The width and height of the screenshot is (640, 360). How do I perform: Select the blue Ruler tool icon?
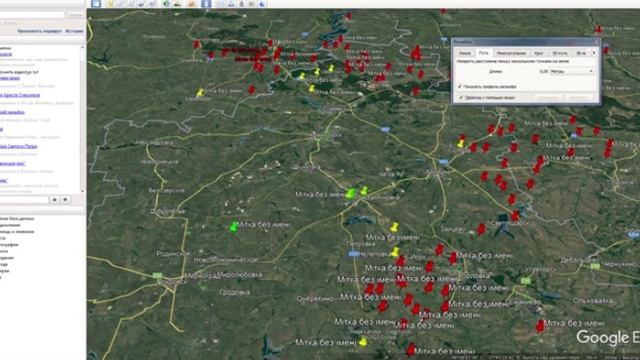coord(206,4)
